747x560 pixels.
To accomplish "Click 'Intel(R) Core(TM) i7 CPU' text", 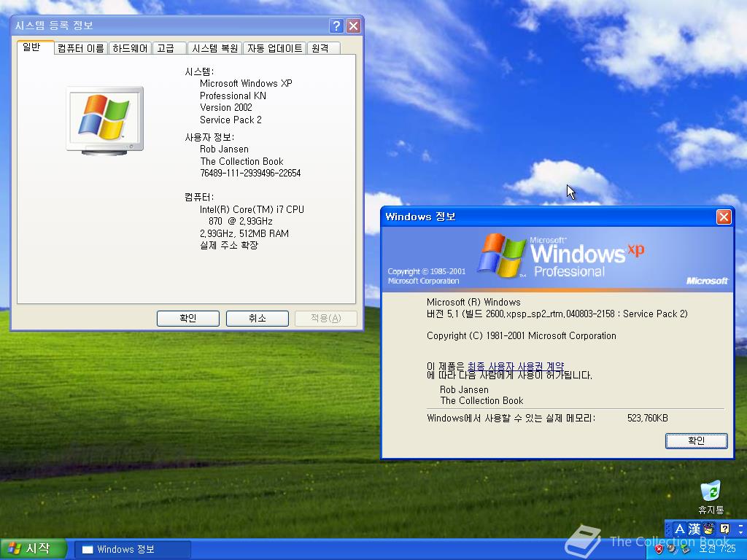I will pyautogui.click(x=252, y=209).
